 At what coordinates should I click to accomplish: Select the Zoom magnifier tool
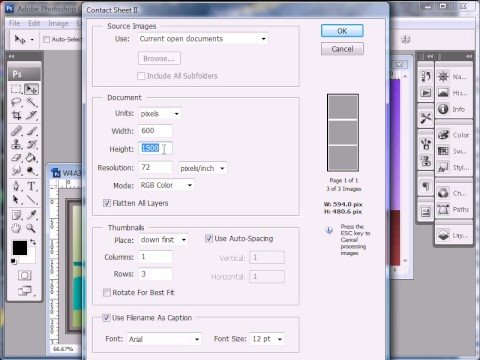(x=31, y=228)
